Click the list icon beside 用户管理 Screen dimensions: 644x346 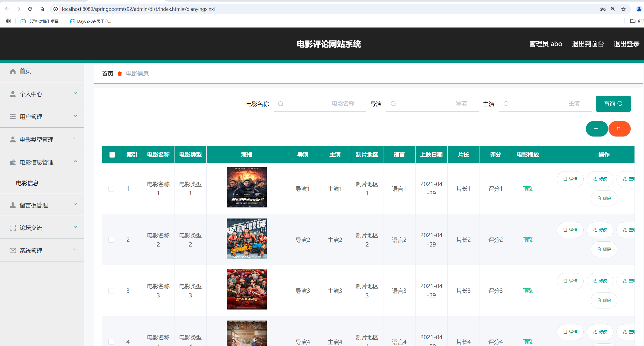(13, 117)
